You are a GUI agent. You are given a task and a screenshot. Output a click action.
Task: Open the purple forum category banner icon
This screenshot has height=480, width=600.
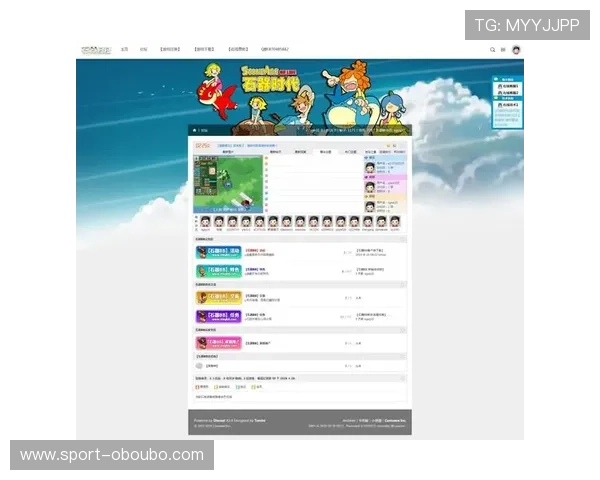[218, 316]
